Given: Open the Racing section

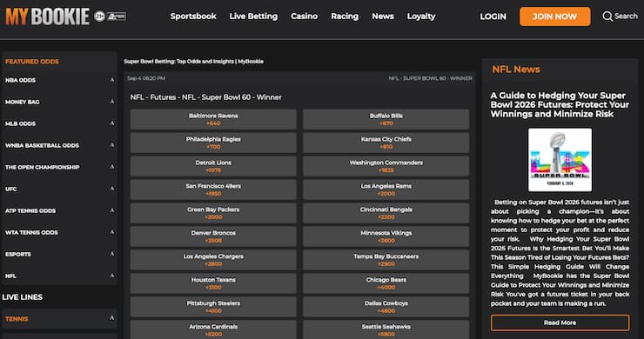Looking at the screenshot, I should (x=345, y=17).
